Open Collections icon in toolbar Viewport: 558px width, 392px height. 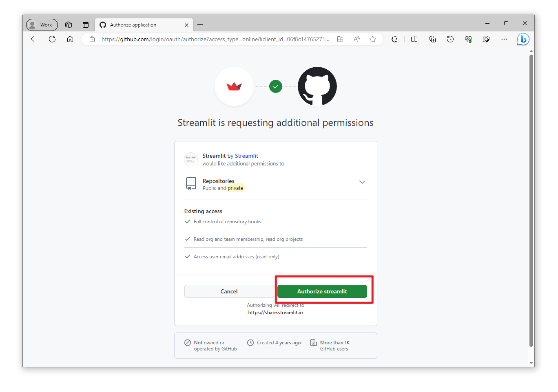[x=432, y=39]
